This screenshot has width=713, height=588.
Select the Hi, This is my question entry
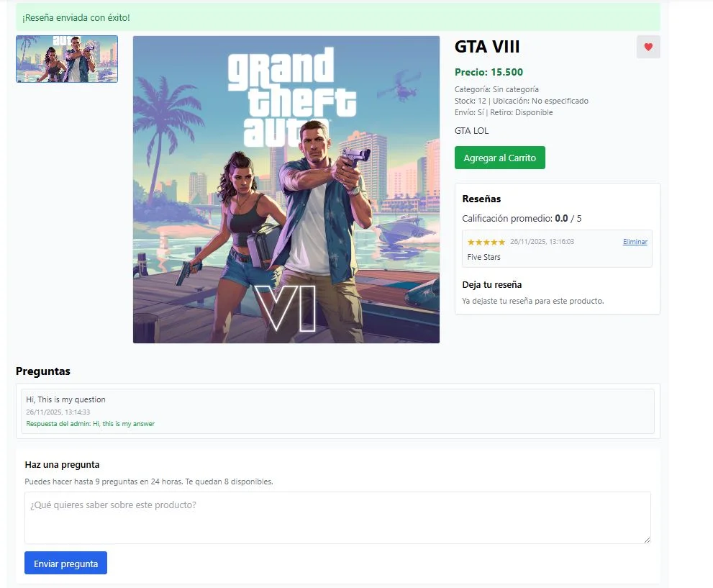click(65, 399)
